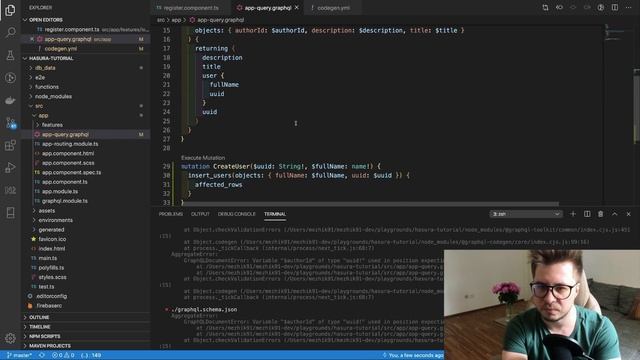Expand the generated folder
The image size is (640, 360).
[x=51, y=229]
